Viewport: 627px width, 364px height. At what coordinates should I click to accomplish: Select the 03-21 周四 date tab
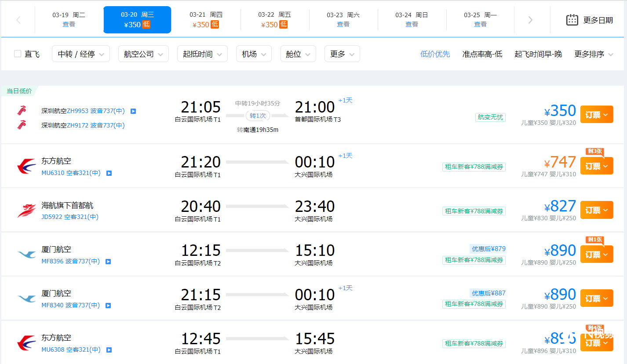(x=206, y=20)
